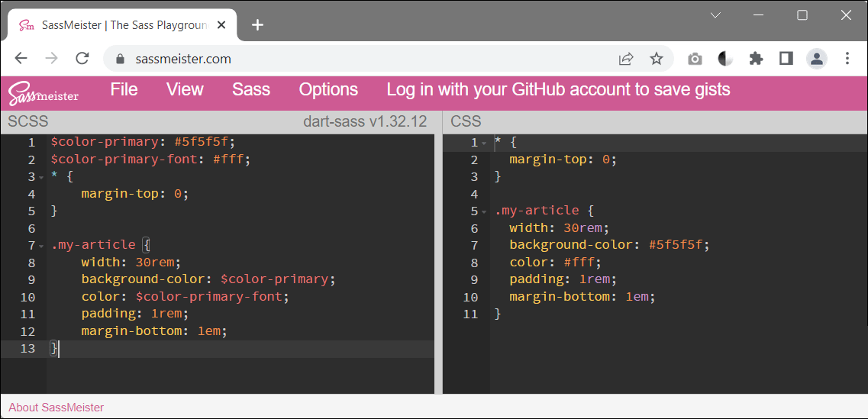Open the Chrome three-dot menu

847,59
